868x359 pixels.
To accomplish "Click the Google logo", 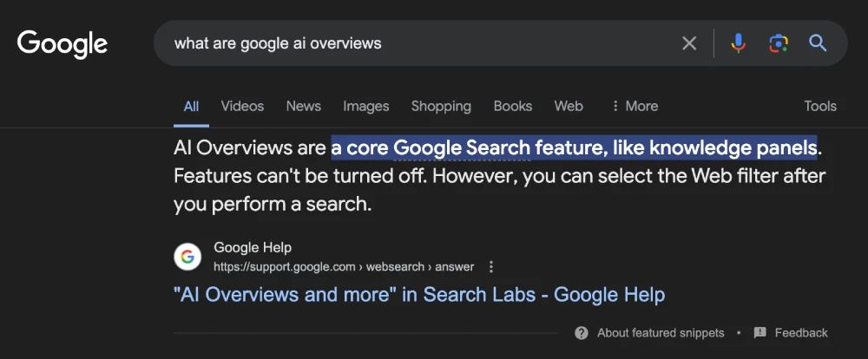I will pyautogui.click(x=62, y=42).
